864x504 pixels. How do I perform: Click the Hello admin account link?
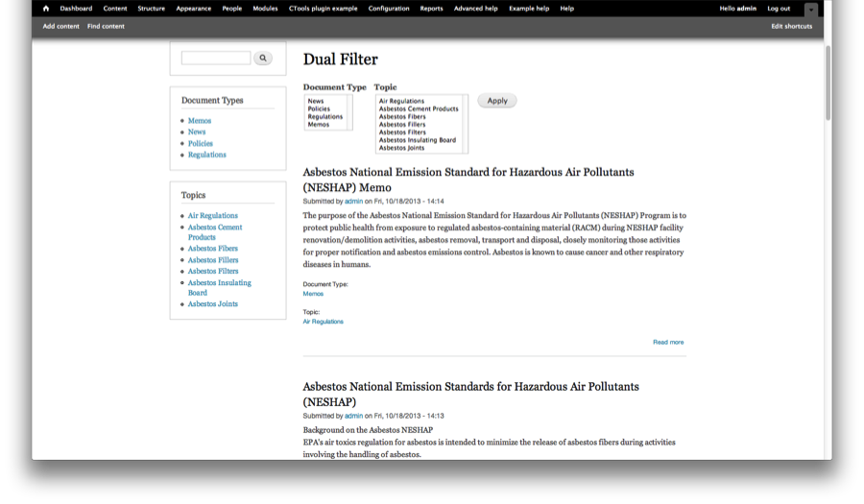pos(738,9)
